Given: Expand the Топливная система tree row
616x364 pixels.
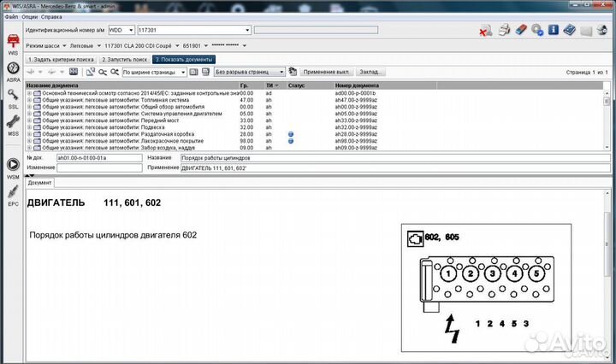Looking at the screenshot, I should (x=29, y=99).
